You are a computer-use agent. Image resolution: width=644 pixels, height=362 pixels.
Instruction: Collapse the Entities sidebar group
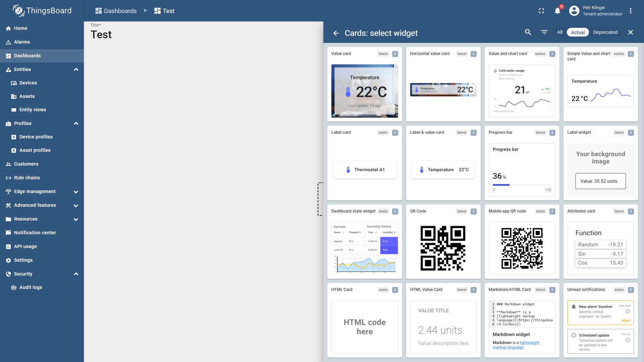pyautogui.click(x=76, y=69)
